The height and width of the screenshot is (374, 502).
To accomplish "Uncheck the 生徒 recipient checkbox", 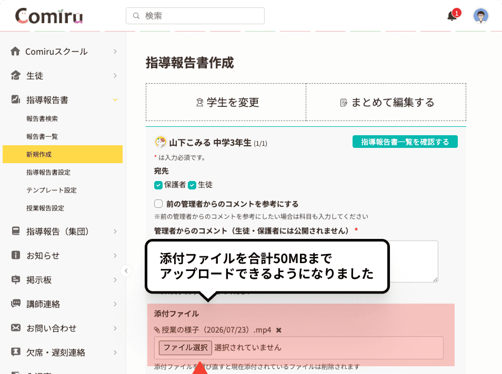I will (192, 185).
